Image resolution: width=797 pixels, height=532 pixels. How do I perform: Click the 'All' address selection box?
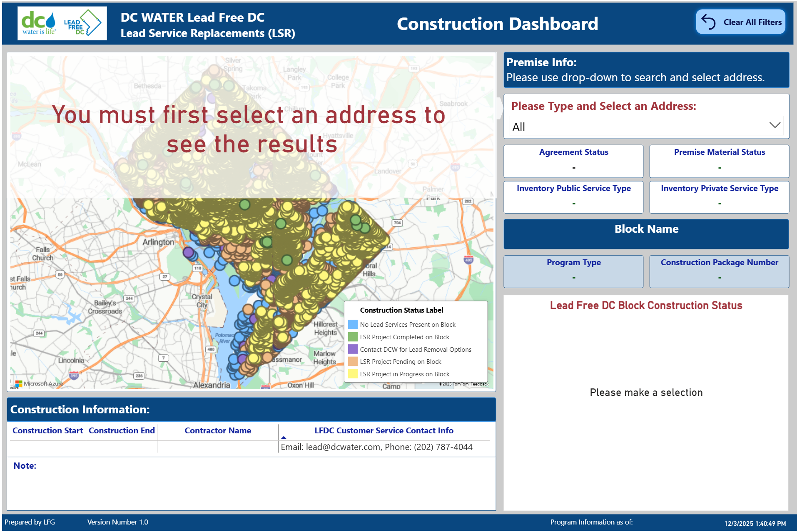coord(637,127)
